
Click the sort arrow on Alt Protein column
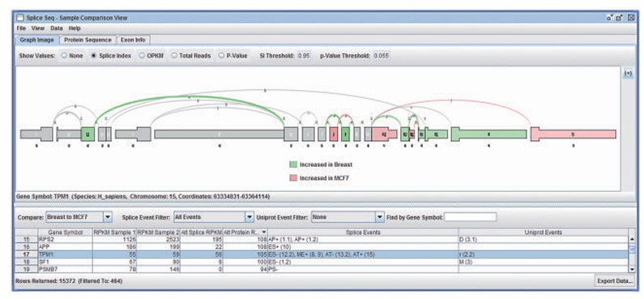point(263,233)
